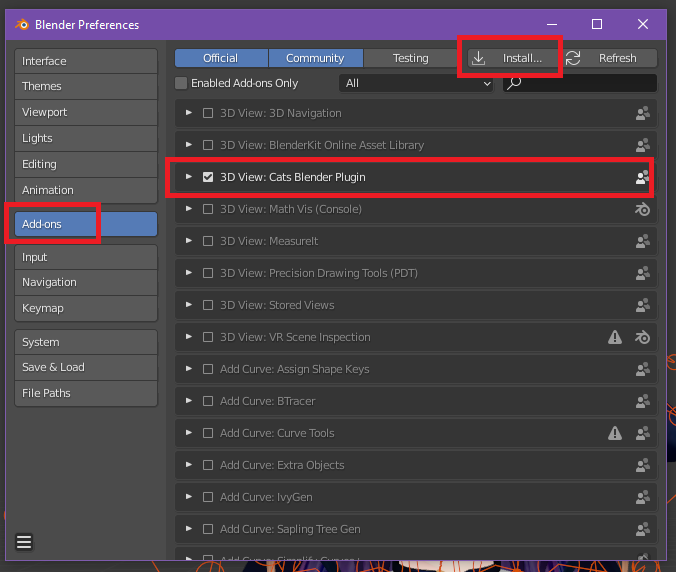Click community icon on IvyGen row
This screenshot has height=572, width=676.
point(642,497)
